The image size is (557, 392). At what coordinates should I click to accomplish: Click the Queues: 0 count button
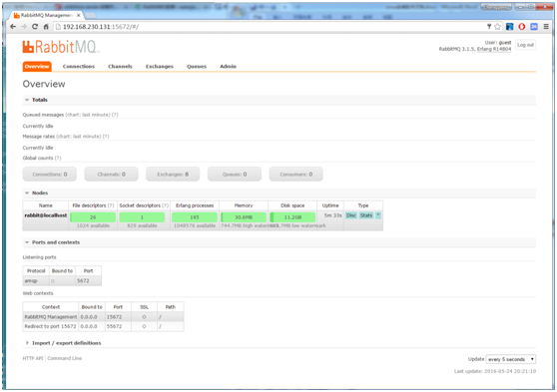[x=235, y=175]
